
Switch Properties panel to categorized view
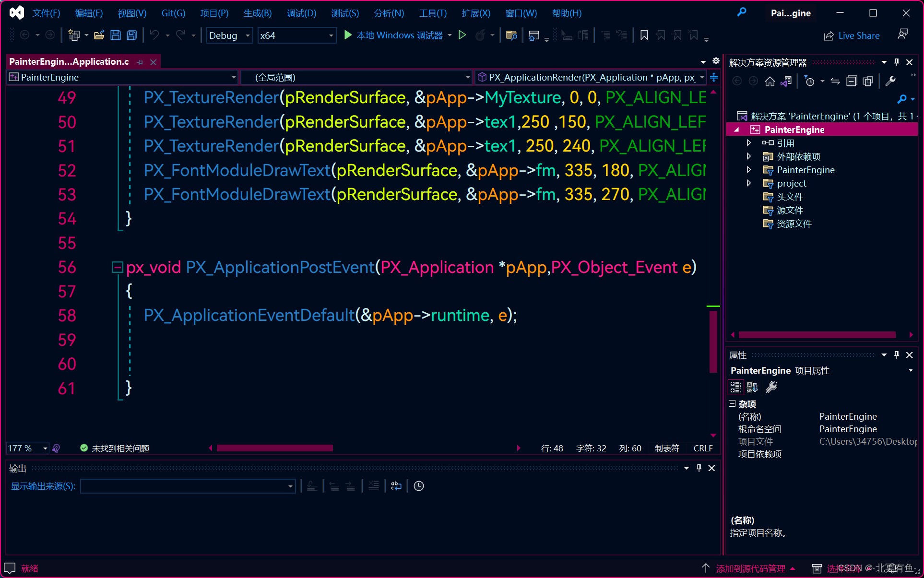pyautogui.click(x=735, y=387)
